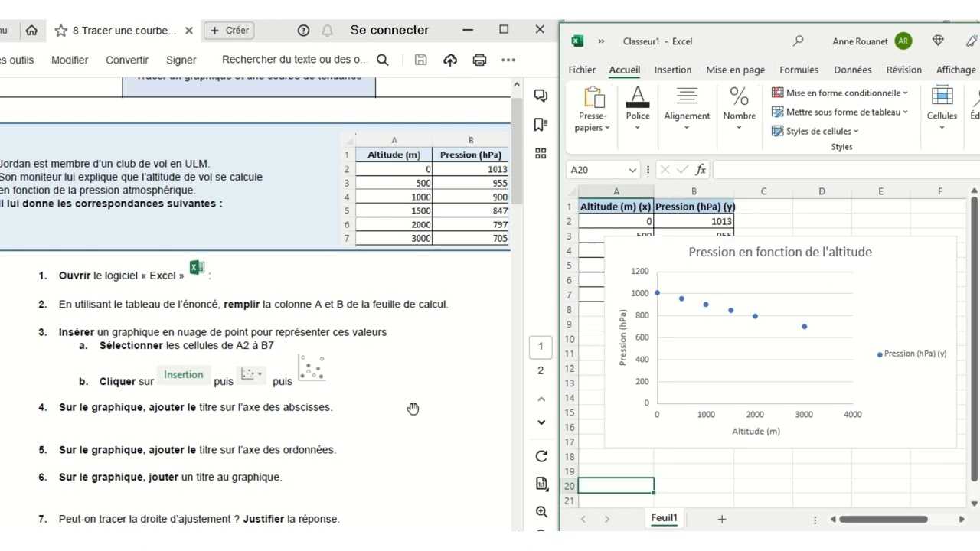Click the chart legend Pression (hPa) (y)
Viewport: 980px width, 551px height.
tap(912, 354)
